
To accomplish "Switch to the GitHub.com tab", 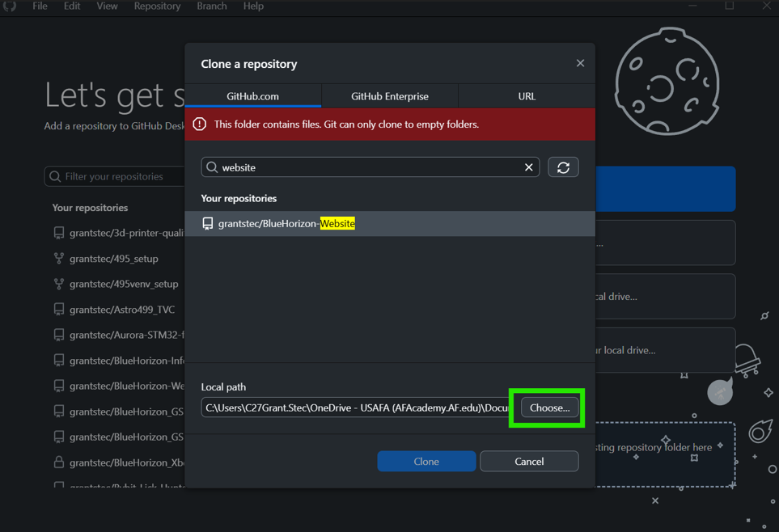I will [253, 96].
